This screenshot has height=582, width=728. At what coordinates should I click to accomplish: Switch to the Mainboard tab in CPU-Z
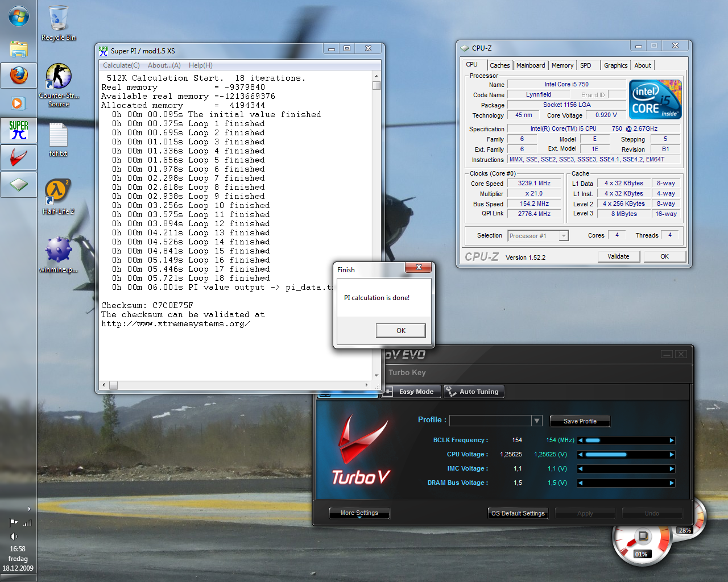(x=531, y=65)
